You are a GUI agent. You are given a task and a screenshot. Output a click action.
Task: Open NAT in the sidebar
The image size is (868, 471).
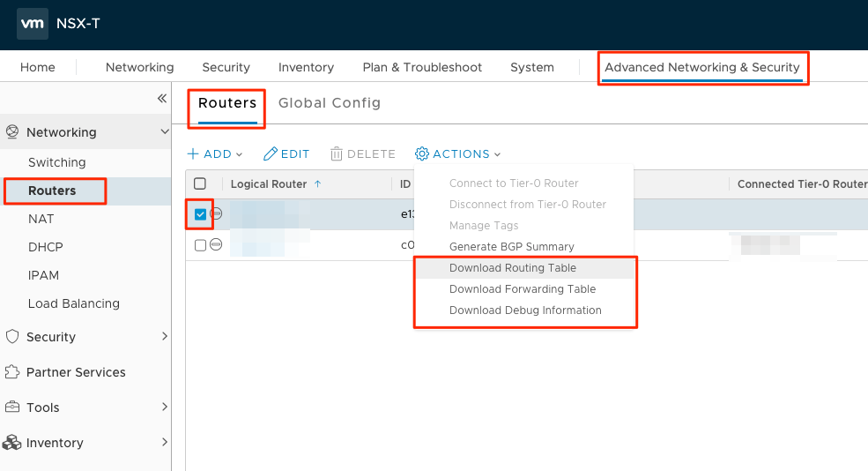(41, 219)
